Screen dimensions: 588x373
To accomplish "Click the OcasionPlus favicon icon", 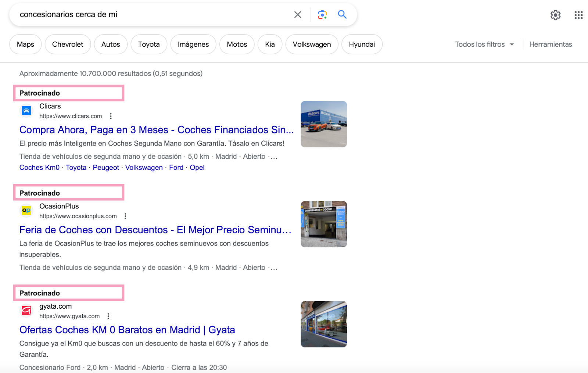I will click(26, 211).
